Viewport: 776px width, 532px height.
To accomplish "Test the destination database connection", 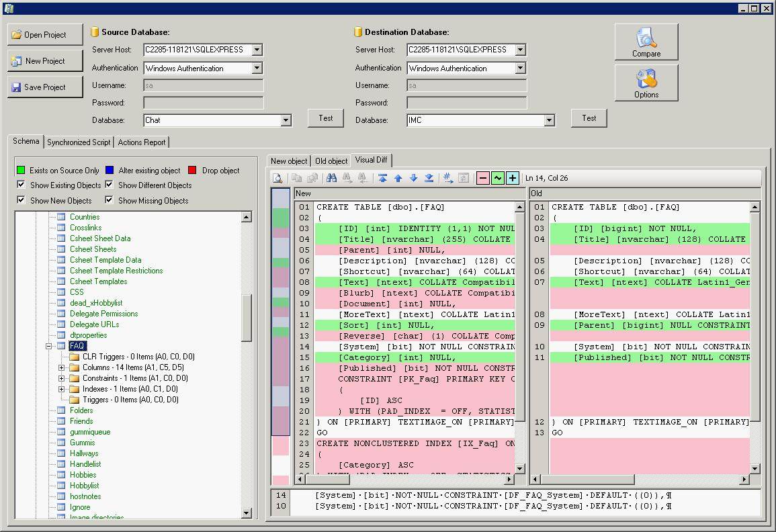I will click(x=589, y=118).
